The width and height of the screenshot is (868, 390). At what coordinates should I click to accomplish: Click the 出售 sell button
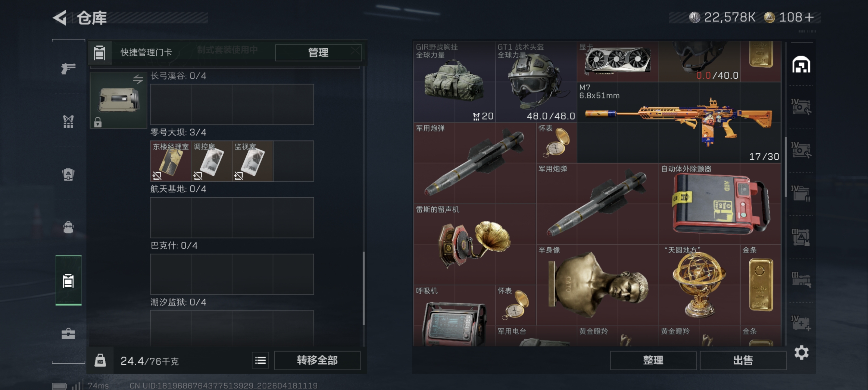743,360
